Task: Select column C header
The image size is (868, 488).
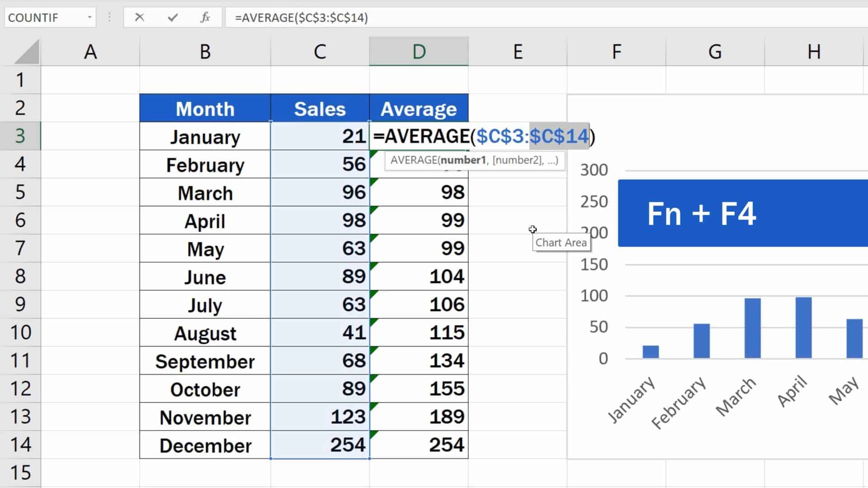Action: pos(320,52)
